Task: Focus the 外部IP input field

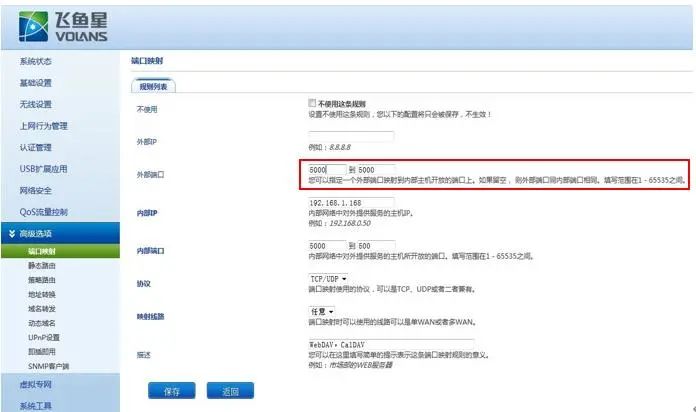Action: (351, 136)
